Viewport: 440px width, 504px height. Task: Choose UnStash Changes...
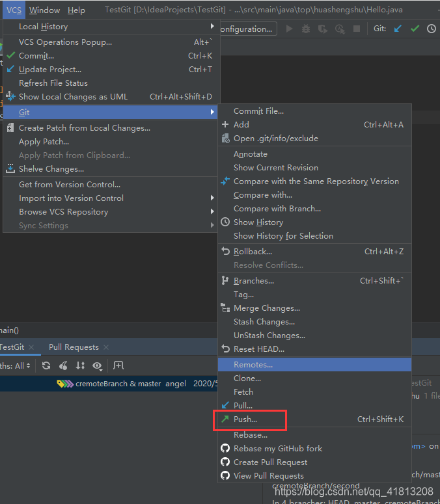315,336
